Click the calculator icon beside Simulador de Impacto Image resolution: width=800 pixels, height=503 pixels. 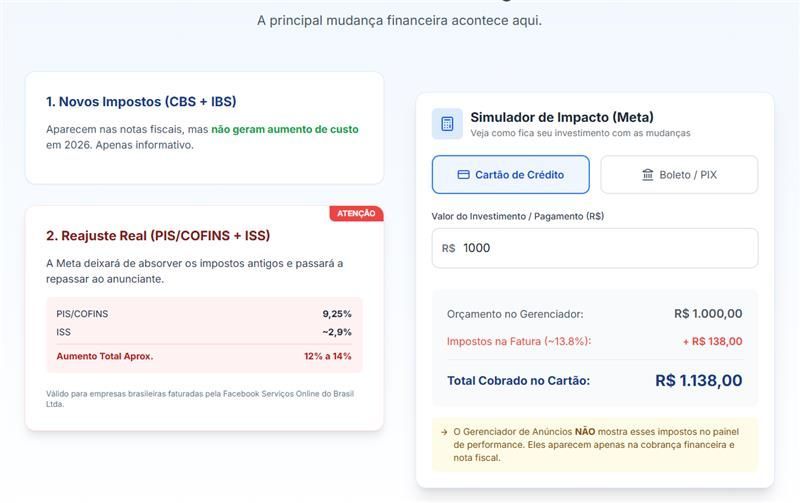pos(447,124)
